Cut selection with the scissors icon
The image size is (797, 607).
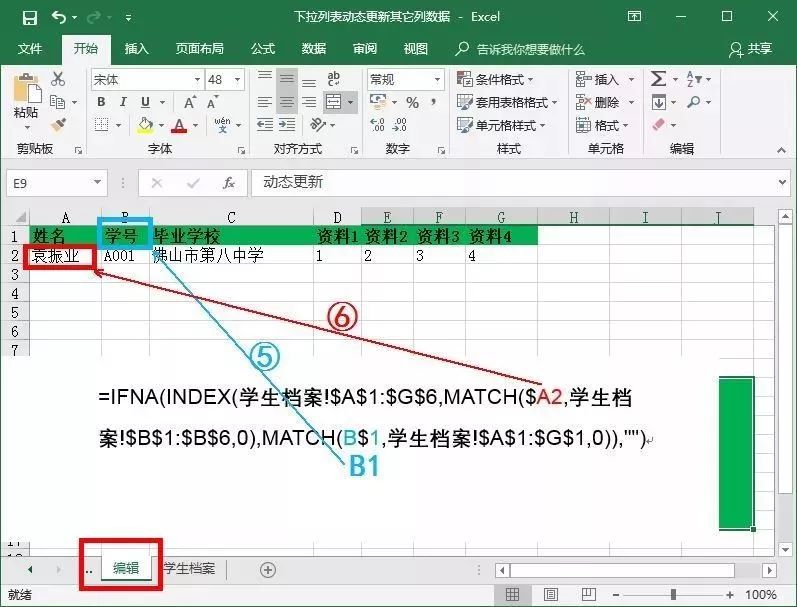58,79
